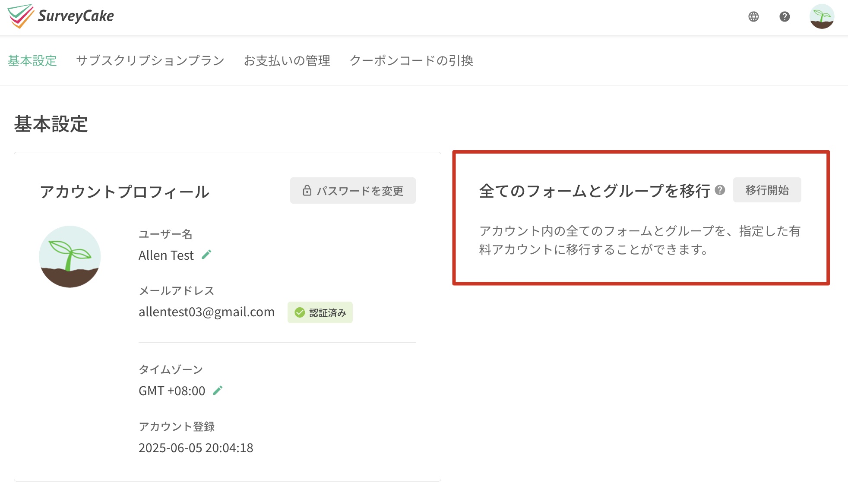Open the help question mark icon in header
Viewport: 848px width, 504px height.
point(785,16)
